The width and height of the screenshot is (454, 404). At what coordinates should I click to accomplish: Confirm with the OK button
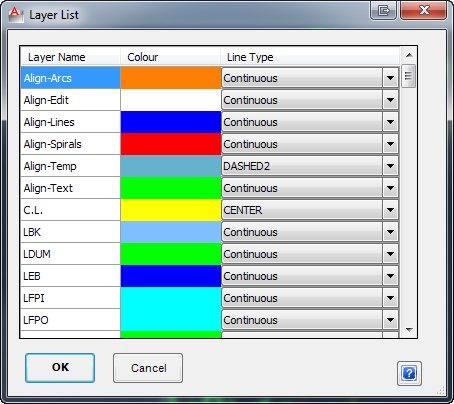pyautogui.click(x=60, y=368)
